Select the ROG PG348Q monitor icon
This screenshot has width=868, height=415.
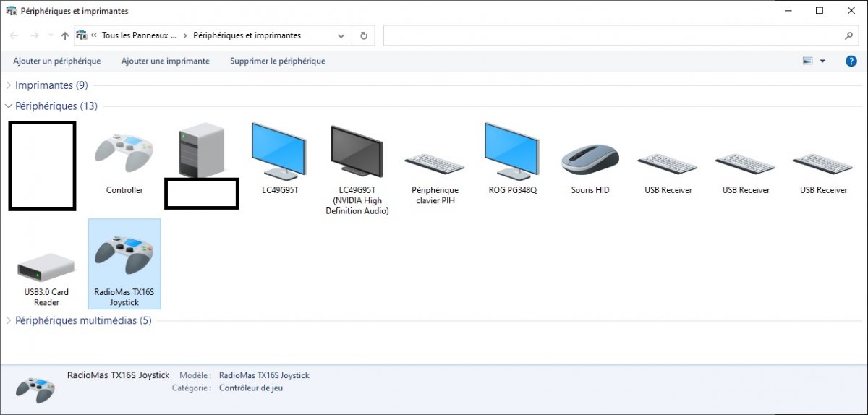[x=512, y=152]
